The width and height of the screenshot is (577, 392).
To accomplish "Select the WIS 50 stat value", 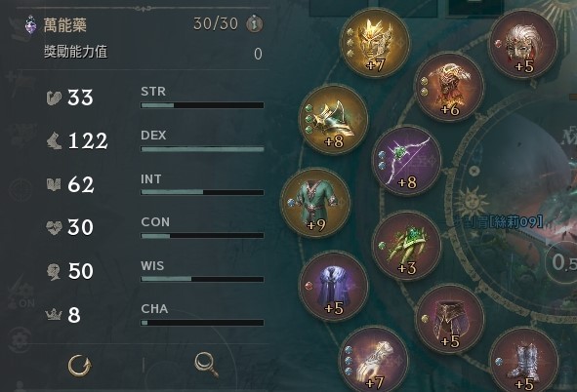I will [x=81, y=271].
